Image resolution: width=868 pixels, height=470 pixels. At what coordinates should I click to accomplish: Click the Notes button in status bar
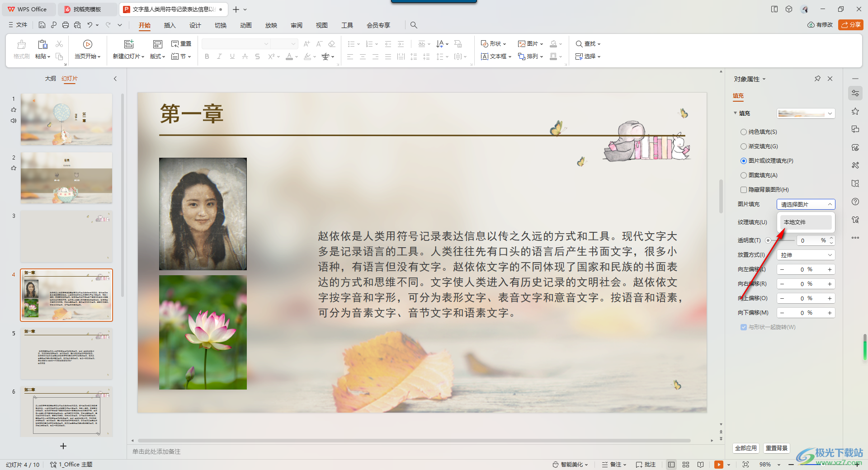pos(614,465)
